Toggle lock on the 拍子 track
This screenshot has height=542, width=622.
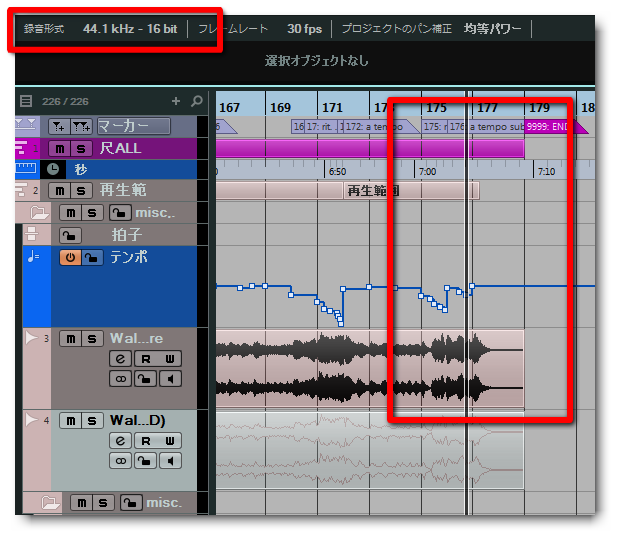(70, 235)
